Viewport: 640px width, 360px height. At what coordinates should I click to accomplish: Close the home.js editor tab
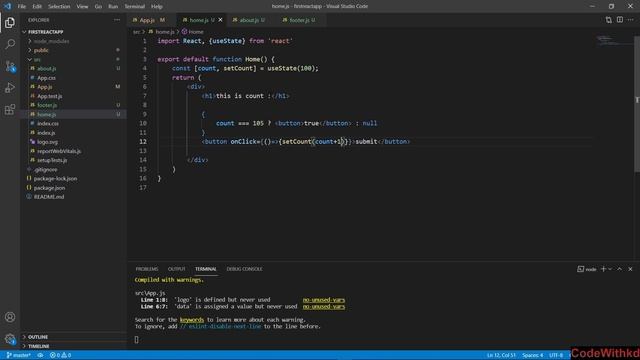(220, 20)
